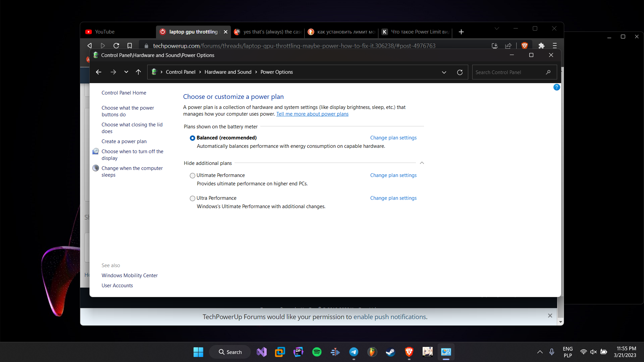The height and width of the screenshot is (362, 644).
Task: Open Spotify from taskbar
Action: click(317, 352)
